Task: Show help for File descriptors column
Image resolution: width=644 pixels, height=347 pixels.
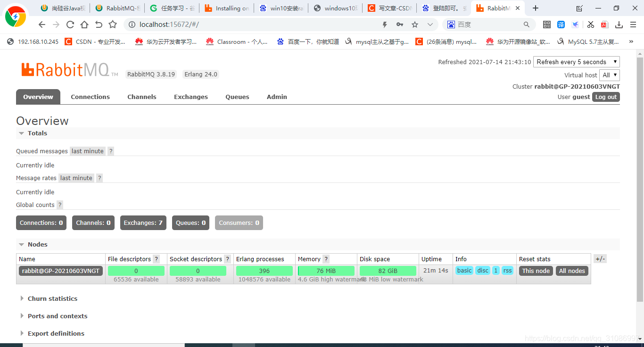Action: (157, 259)
